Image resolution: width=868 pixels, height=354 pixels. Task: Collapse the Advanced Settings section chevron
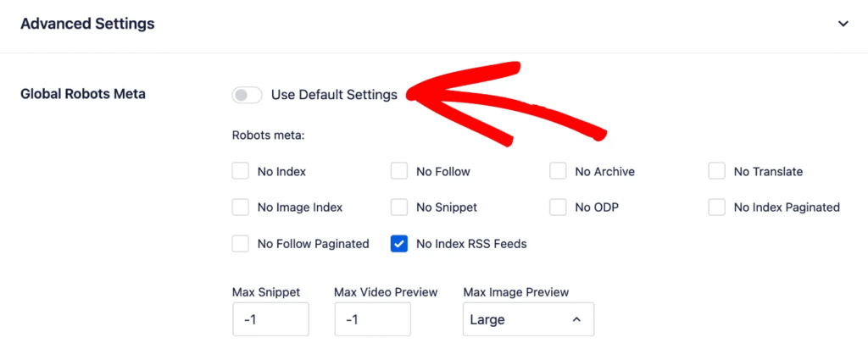[843, 24]
